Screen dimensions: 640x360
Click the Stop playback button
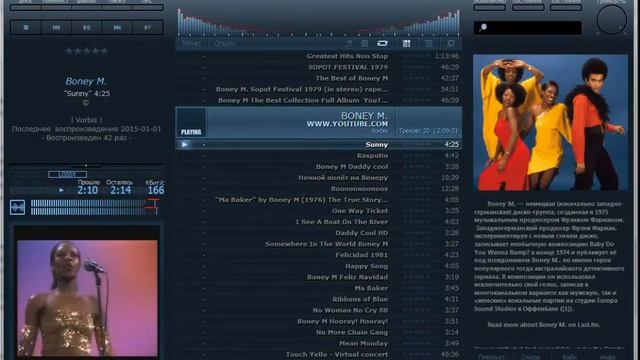click(x=26, y=27)
